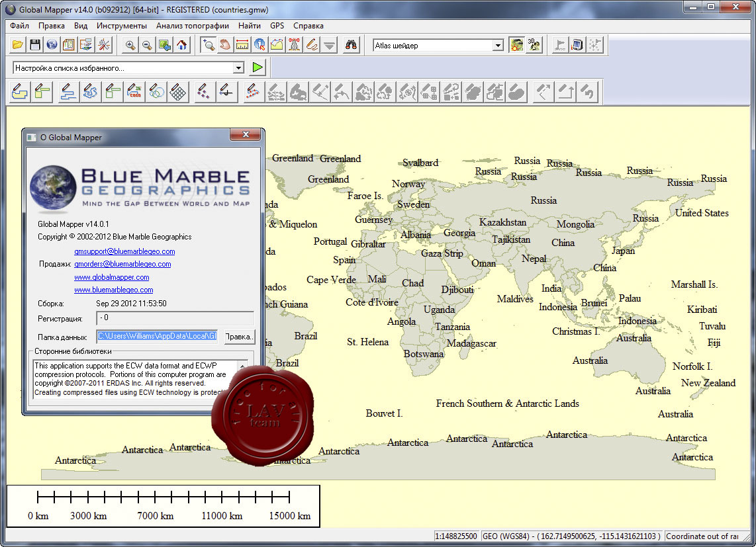Open the Вид menu
This screenshot has height=547, width=756.
click(81, 26)
